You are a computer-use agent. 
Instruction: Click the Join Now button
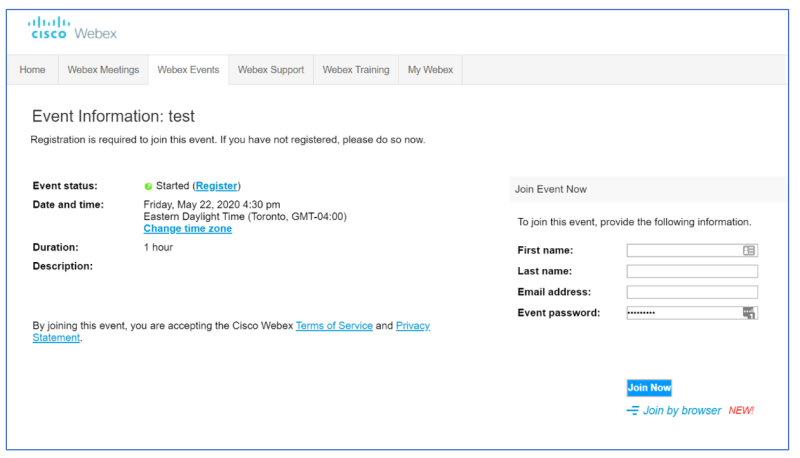click(649, 388)
